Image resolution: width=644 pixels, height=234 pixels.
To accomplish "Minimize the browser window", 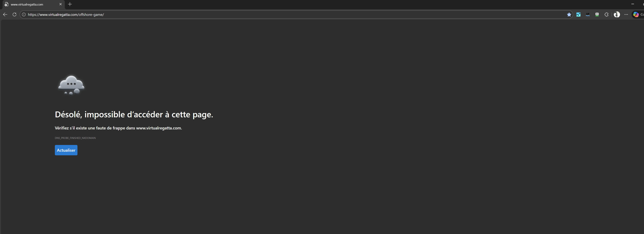I will (x=632, y=4).
